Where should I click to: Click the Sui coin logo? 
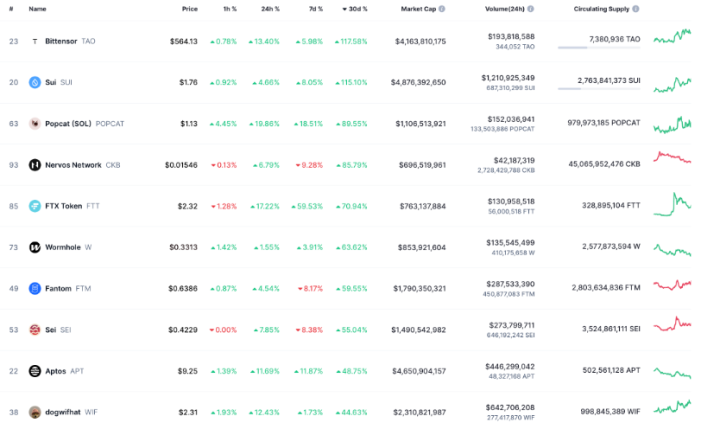click(35, 82)
